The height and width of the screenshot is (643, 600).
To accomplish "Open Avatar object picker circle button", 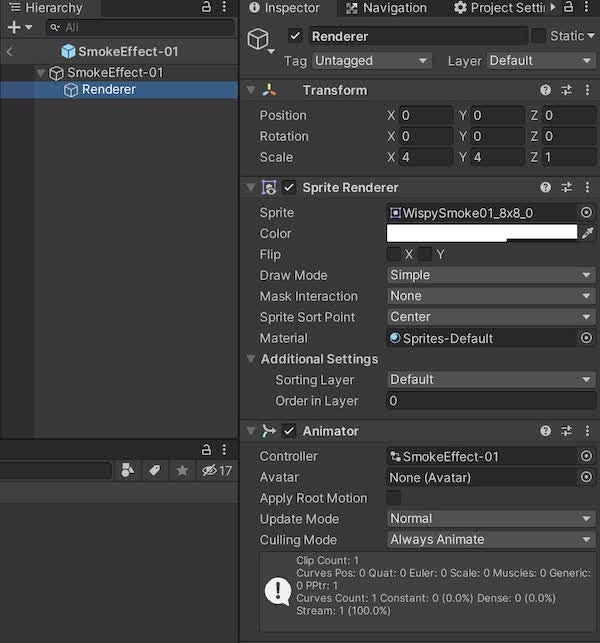I will [x=586, y=477].
